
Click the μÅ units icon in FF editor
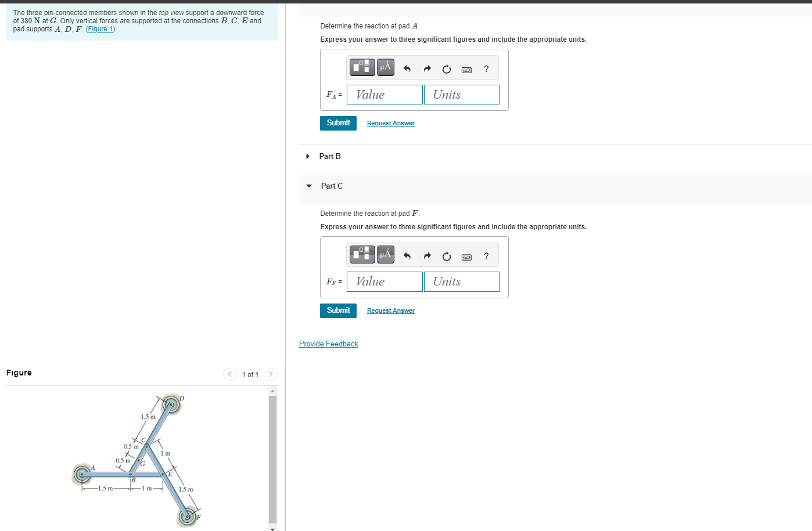coord(385,254)
